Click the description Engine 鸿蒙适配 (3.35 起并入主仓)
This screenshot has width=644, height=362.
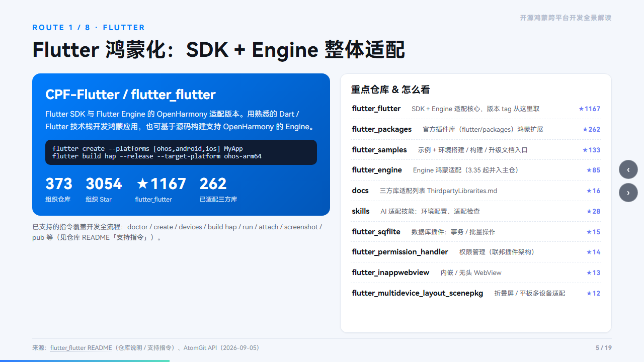tap(466, 170)
